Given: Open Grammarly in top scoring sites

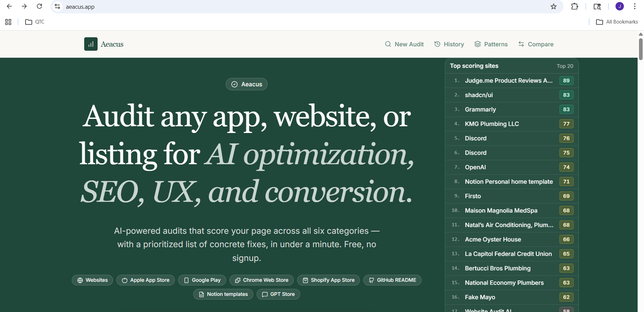Looking at the screenshot, I should [x=512, y=109].
